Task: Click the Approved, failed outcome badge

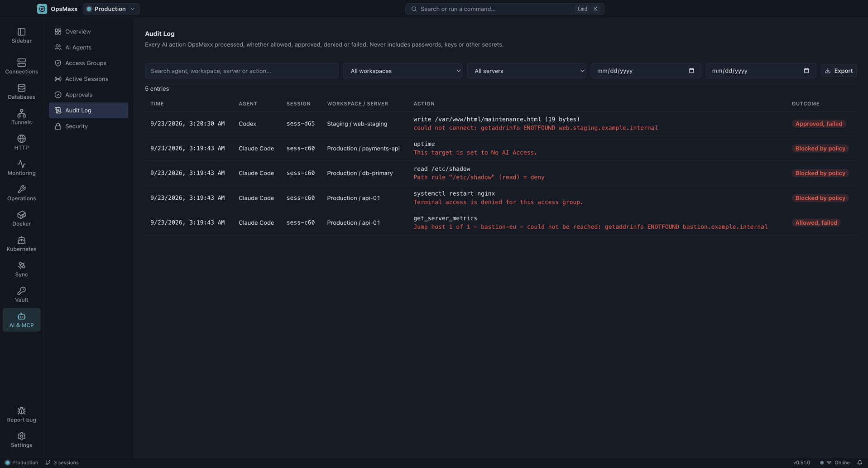Action: tap(819, 124)
